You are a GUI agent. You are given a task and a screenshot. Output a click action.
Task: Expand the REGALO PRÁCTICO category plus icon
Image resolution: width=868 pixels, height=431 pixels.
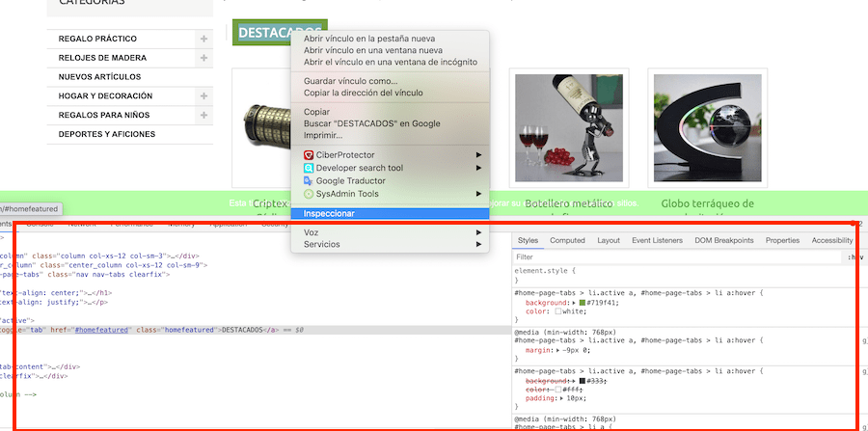click(203, 39)
